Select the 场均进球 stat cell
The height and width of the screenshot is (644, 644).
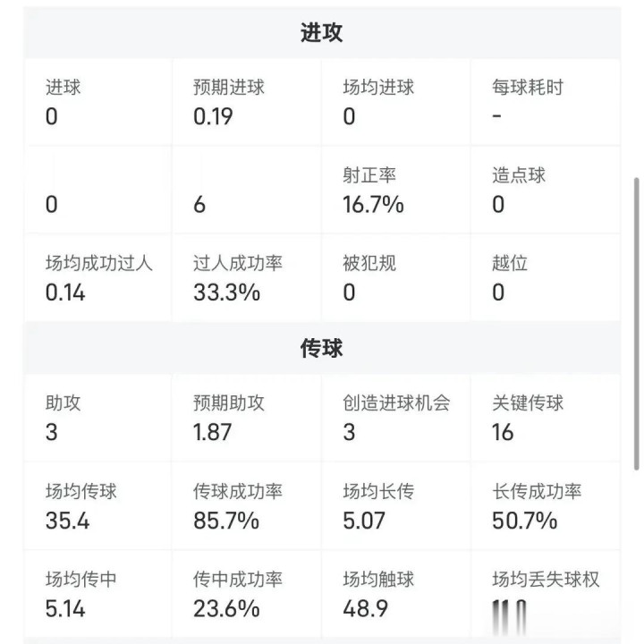394,102
